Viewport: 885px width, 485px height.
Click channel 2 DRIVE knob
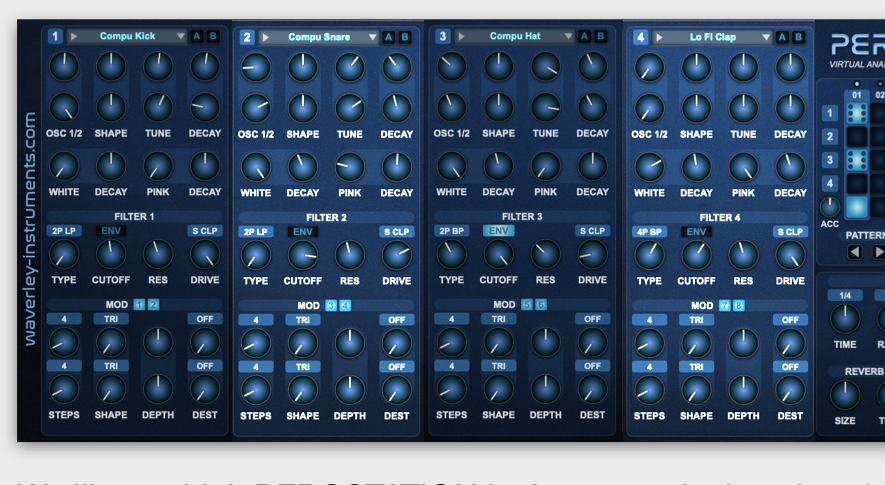click(x=396, y=255)
